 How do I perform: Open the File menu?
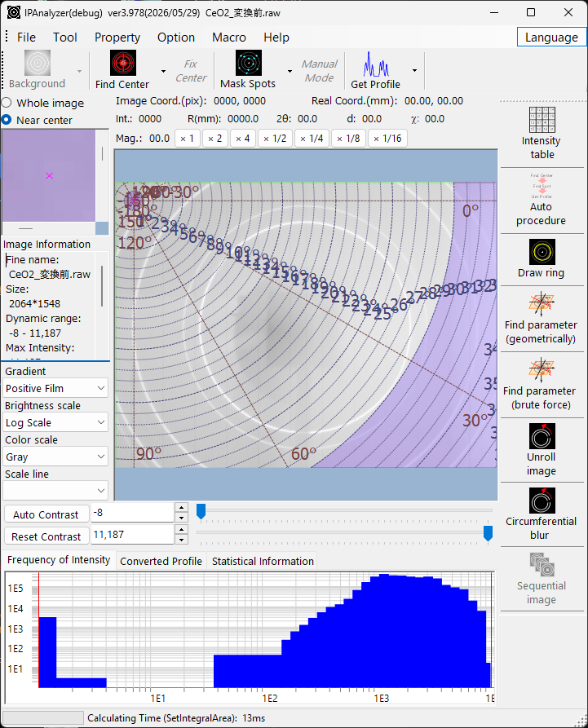click(26, 38)
